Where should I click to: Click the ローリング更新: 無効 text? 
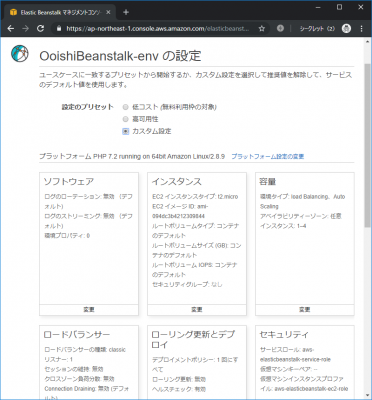[x=179, y=379]
